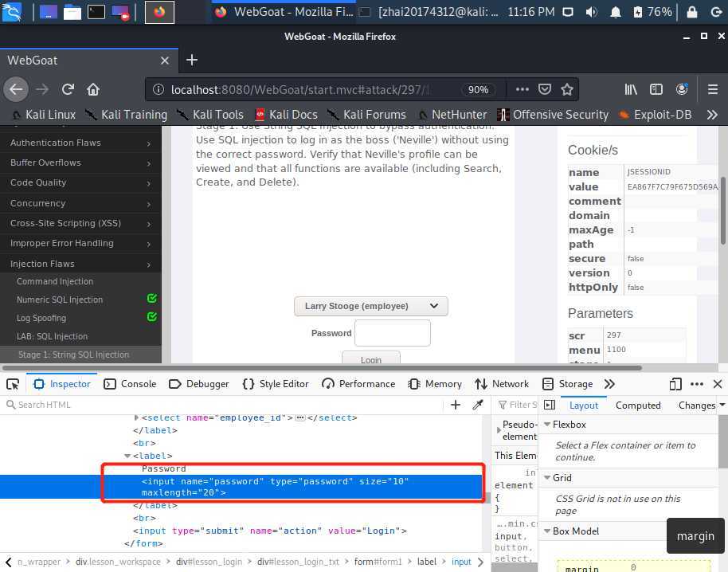Click the 90% zoom level indicator
The width and height of the screenshot is (728, 572).
478,89
